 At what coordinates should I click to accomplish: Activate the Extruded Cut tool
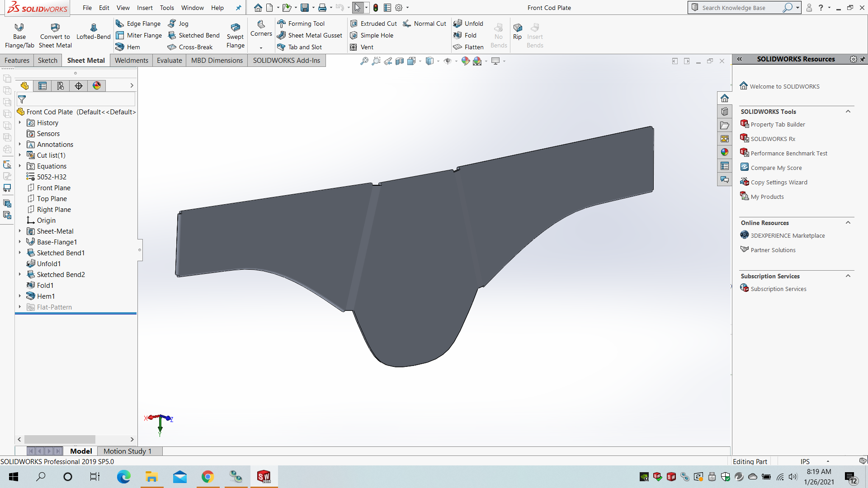[373, 23]
